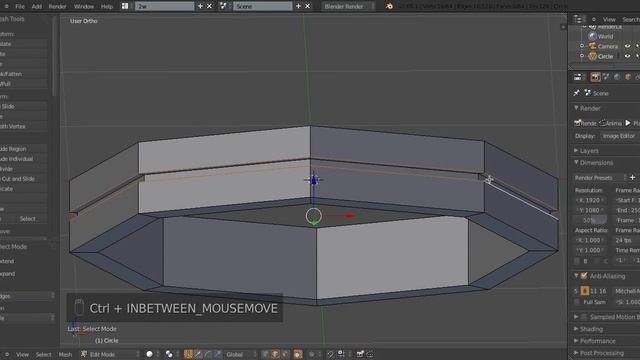
Task: Open the outliner editor type icon
Action: [578, 19]
